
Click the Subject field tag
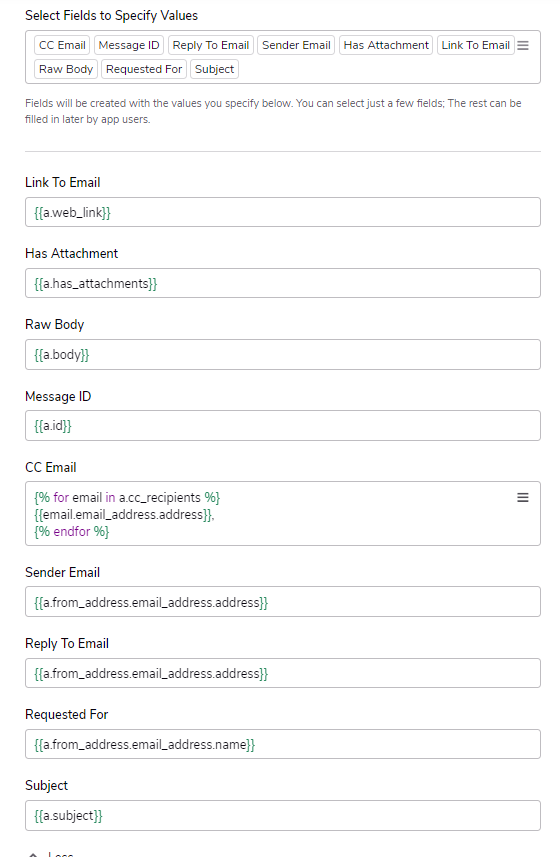(215, 69)
